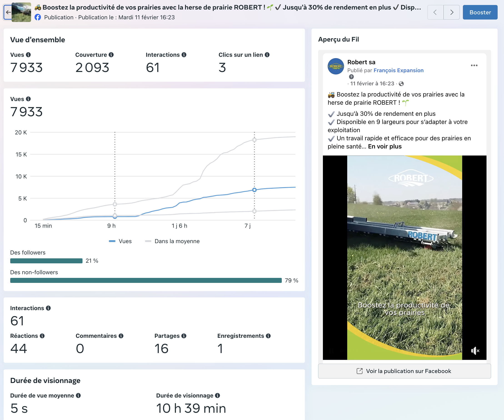Image resolution: width=504 pixels, height=420 pixels.
Task: Click the upper grey average marker at 9 h
Action: coord(115,204)
